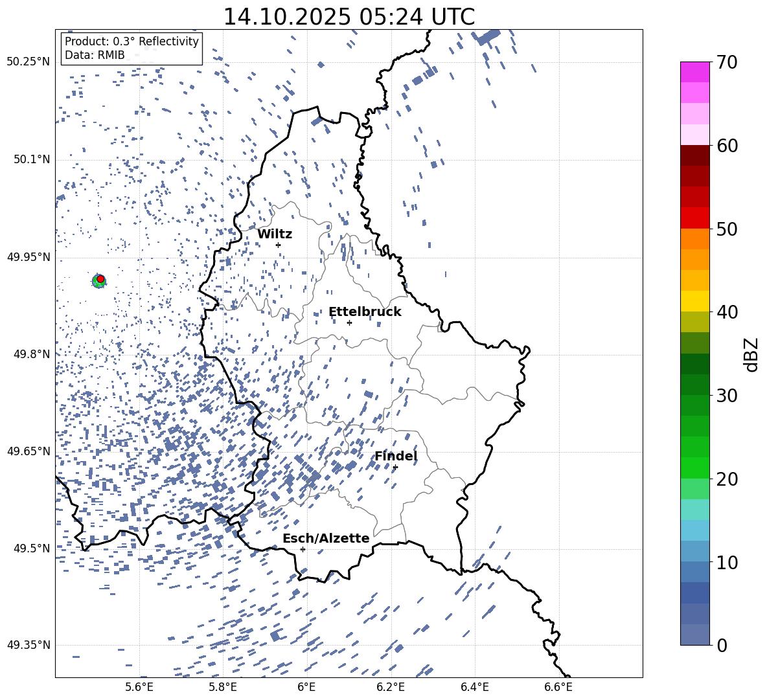Click the magenta colorbar band just below 70 dBZ
Viewport: 767px width, 700px height.
click(x=694, y=72)
